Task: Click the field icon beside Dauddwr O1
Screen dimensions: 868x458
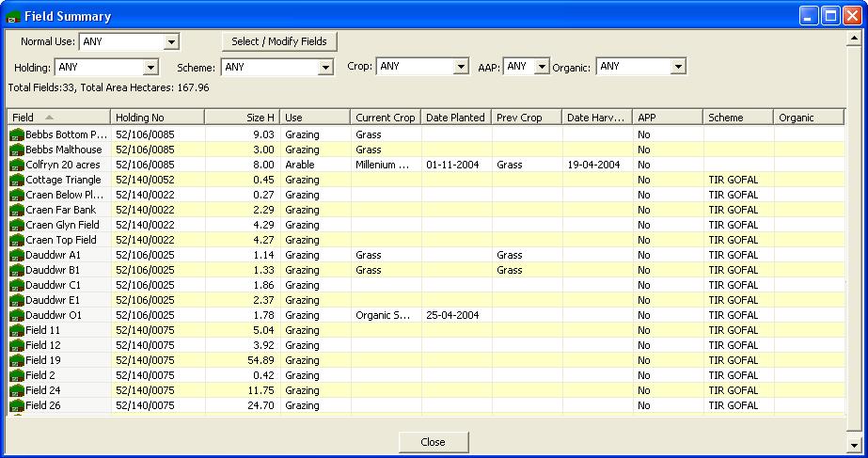Action: tap(17, 315)
